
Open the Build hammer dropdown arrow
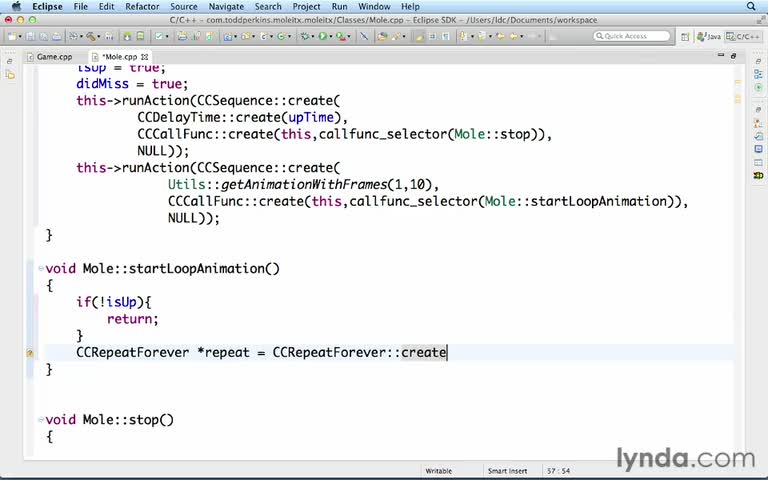(98, 37)
